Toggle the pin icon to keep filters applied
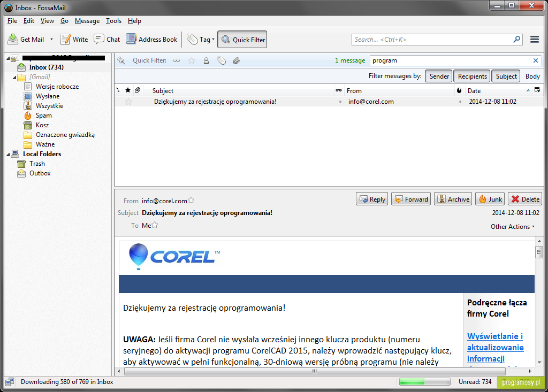 tap(121, 60)
